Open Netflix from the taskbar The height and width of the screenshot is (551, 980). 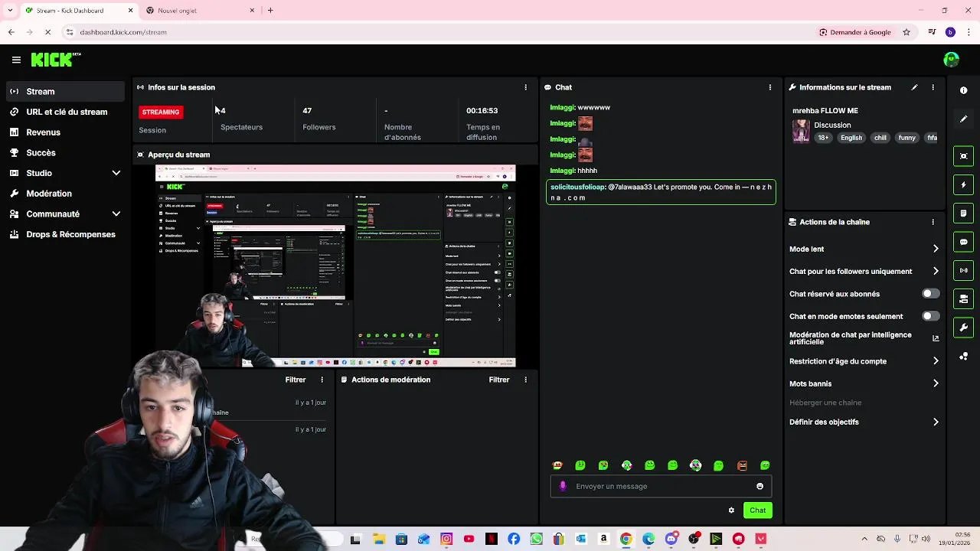[x=492, y=539]
